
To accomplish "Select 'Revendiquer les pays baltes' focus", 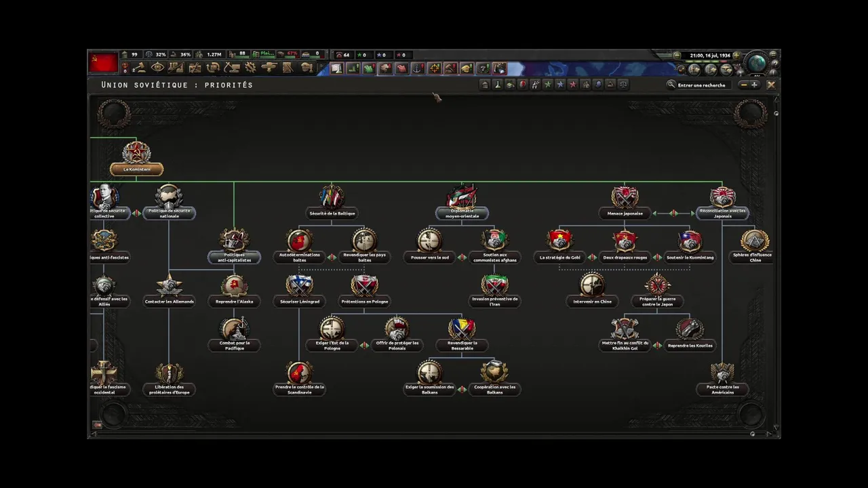I will [365, 245].
